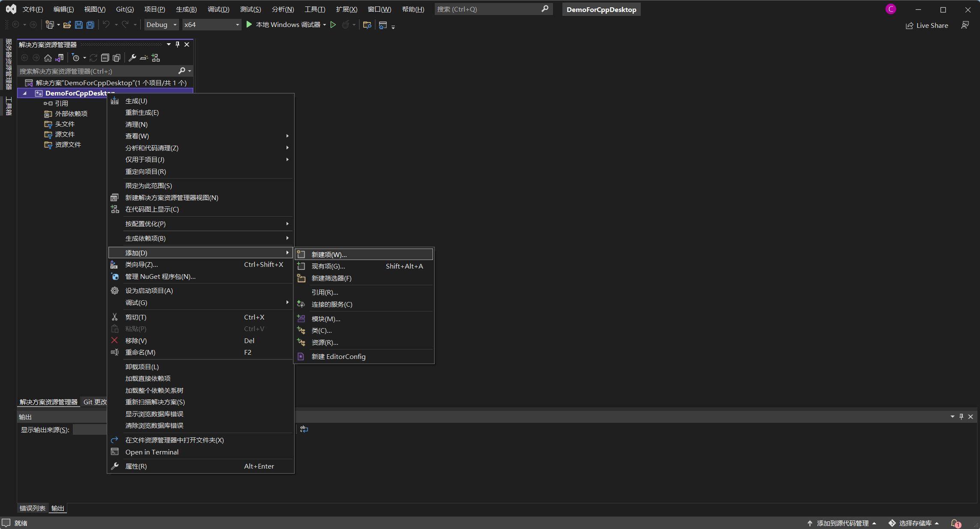980x529 pixels.
Task: Click the user account avatar icon
Action: [x=891, y=9]
